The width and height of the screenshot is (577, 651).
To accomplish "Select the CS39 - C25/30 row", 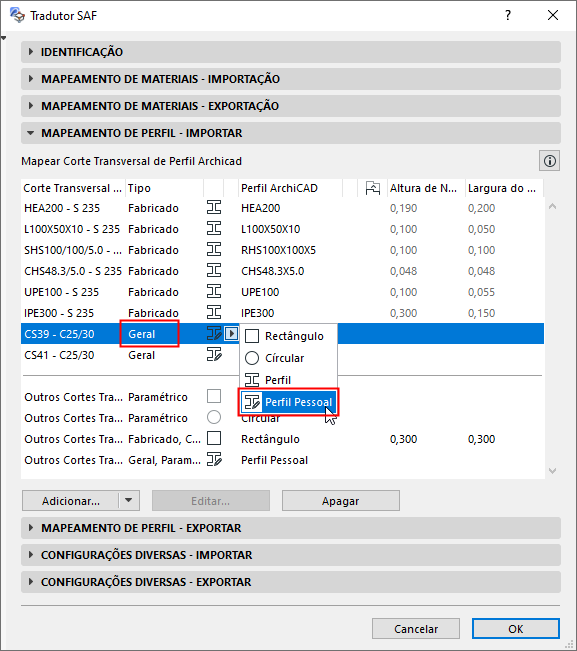I will coord(282,334).
